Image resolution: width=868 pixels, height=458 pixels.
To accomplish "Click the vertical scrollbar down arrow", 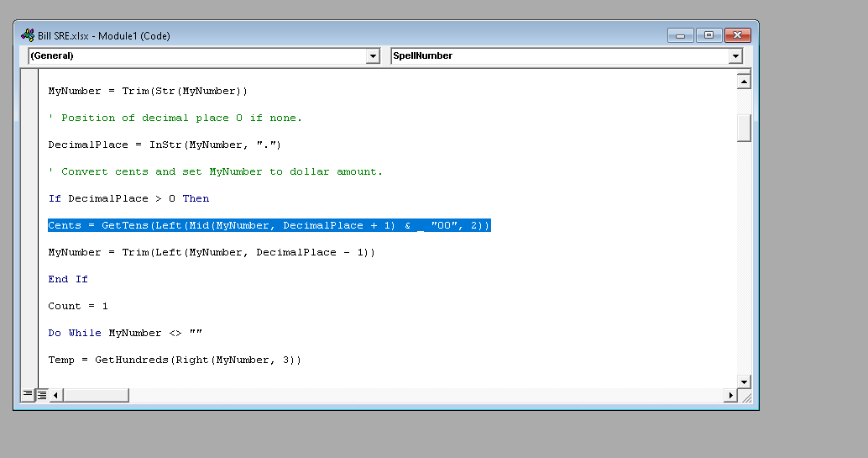I will [744, 382].
